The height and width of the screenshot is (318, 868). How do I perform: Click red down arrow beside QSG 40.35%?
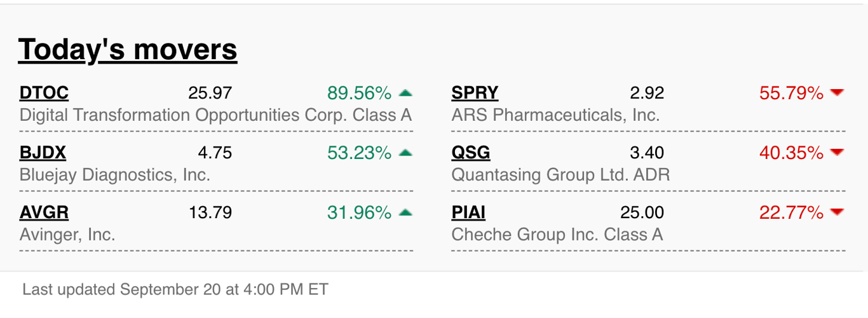pos(837,153)
